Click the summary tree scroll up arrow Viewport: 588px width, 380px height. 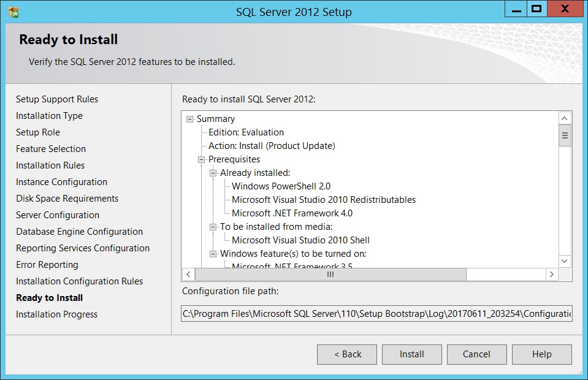pos(565,119)
